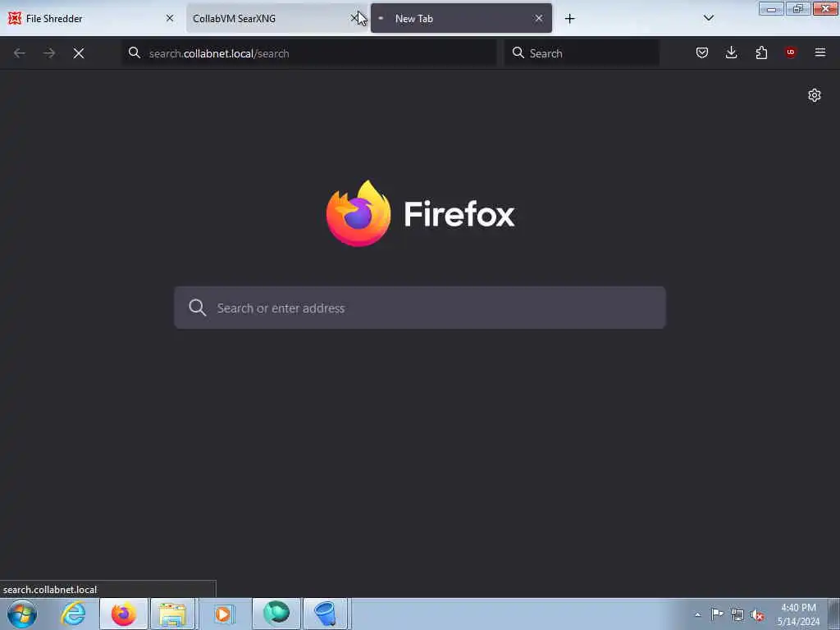Click the File Shredder tab favicon
840x630 pixels.
(15, 18)
